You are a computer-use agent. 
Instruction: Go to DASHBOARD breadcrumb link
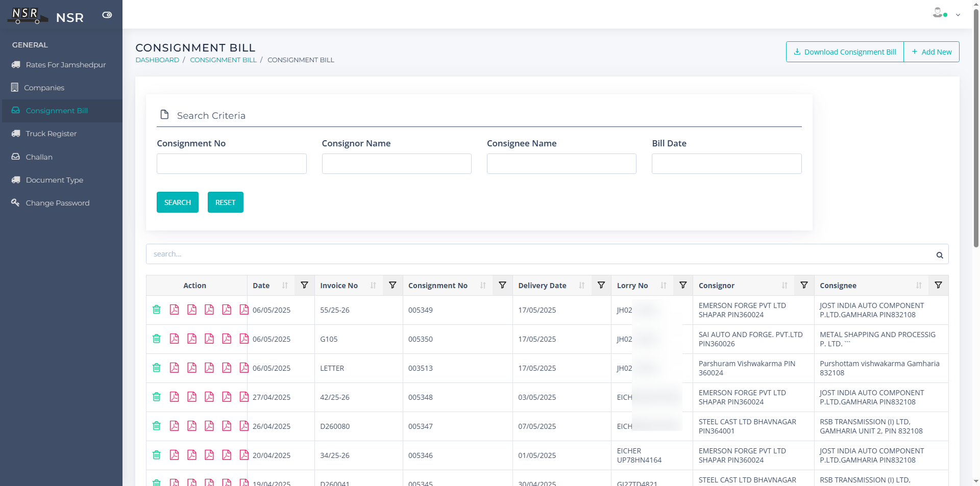click(157, 60)
